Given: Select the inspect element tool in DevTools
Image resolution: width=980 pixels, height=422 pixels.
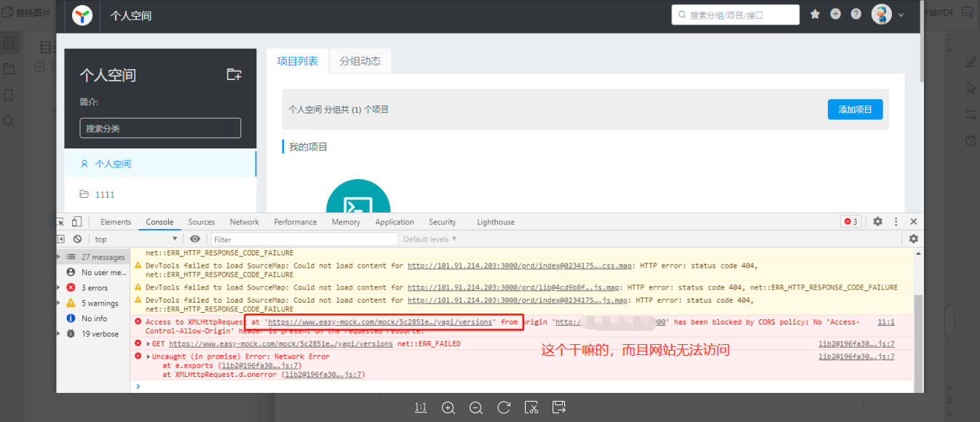Looking at the screenshot, I should click(60, 221).
